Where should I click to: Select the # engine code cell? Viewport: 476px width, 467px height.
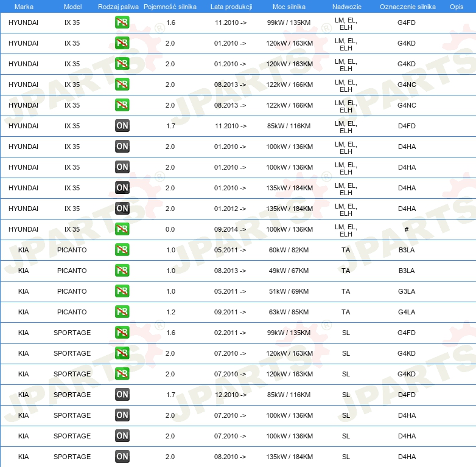pos(407,229)
